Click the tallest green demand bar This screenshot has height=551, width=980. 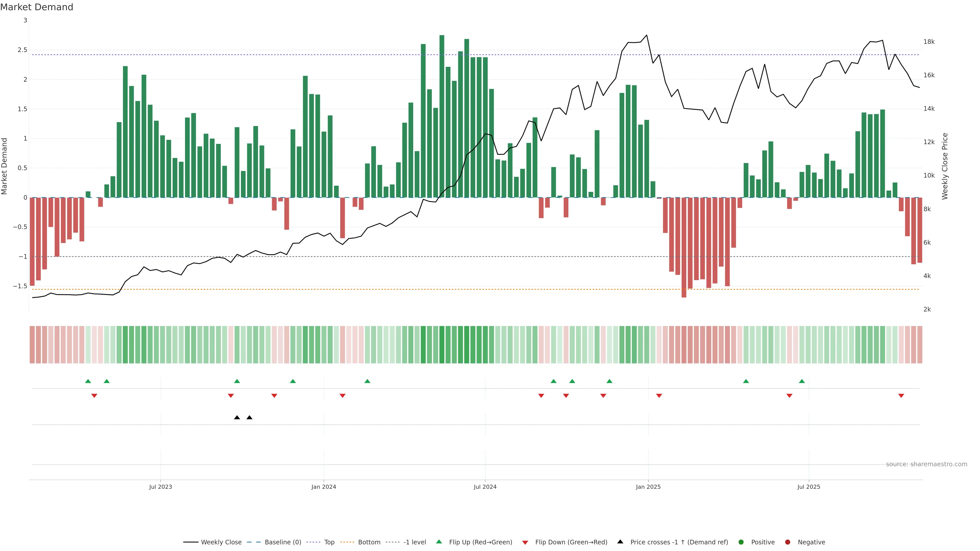point(442,114)
